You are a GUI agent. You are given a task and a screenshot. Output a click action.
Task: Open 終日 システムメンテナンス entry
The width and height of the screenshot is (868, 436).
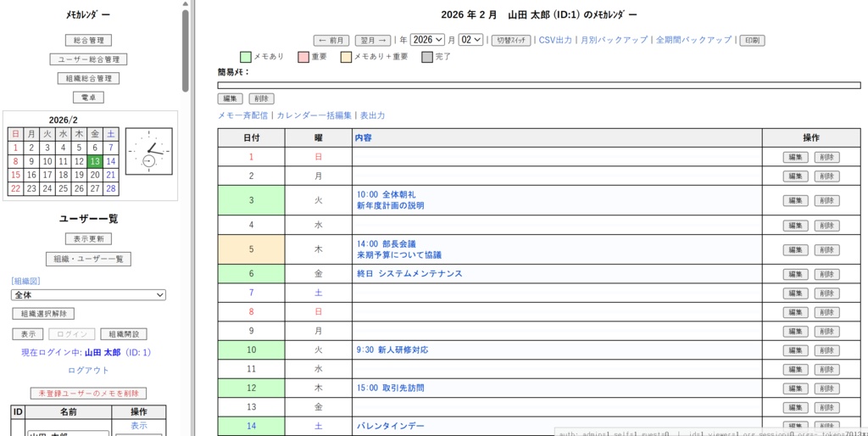click(x=409, y=274)
